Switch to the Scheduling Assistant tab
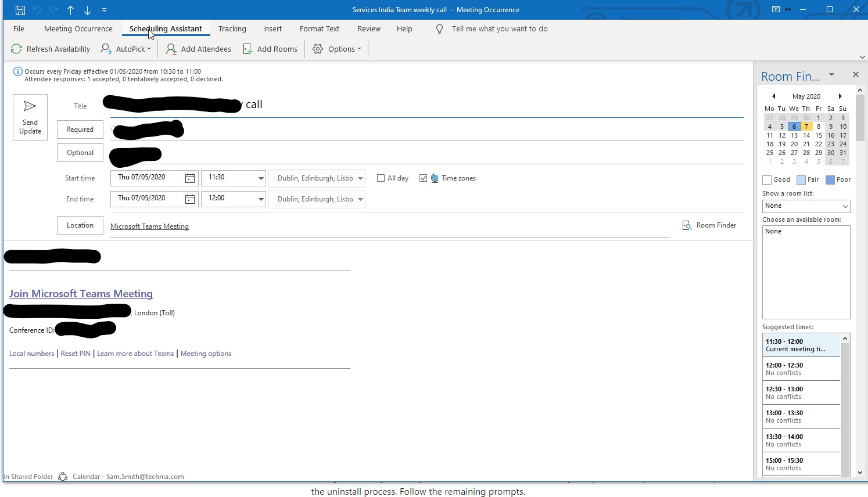Screen dimensions: 868x497 point(166,29)
